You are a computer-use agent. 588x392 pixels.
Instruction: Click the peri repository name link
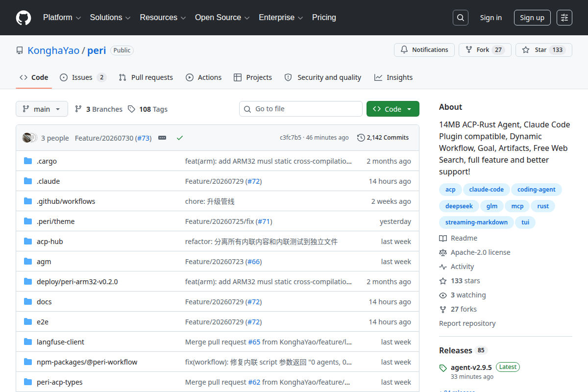click(x=97, y=50)
